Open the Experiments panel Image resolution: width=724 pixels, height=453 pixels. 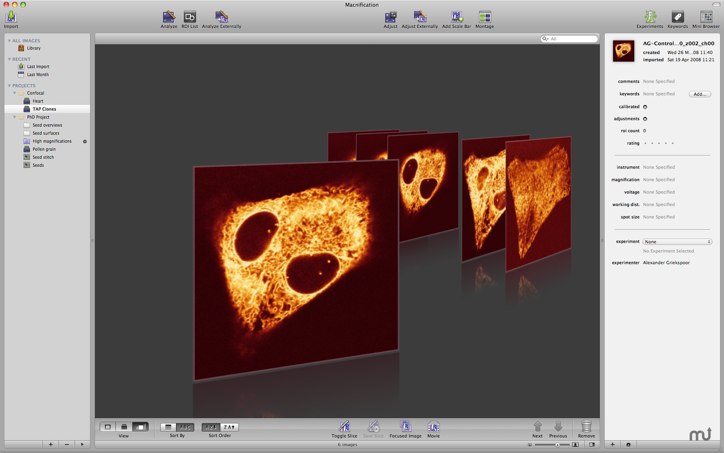click(650, 17)
